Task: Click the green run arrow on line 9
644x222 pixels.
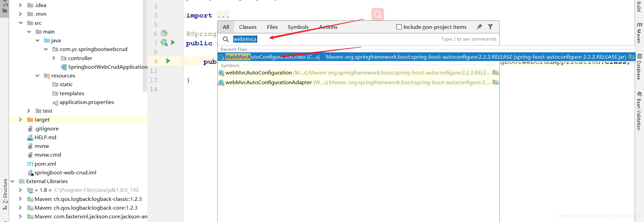Action: pos(168,61)
